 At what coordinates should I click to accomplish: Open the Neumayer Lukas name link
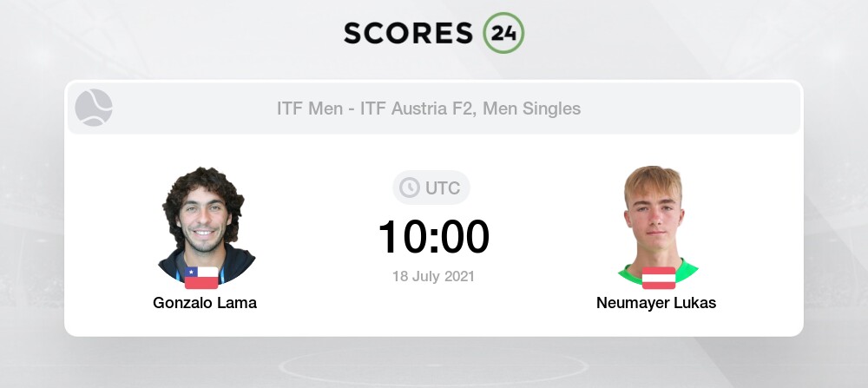tap(656, 303)
